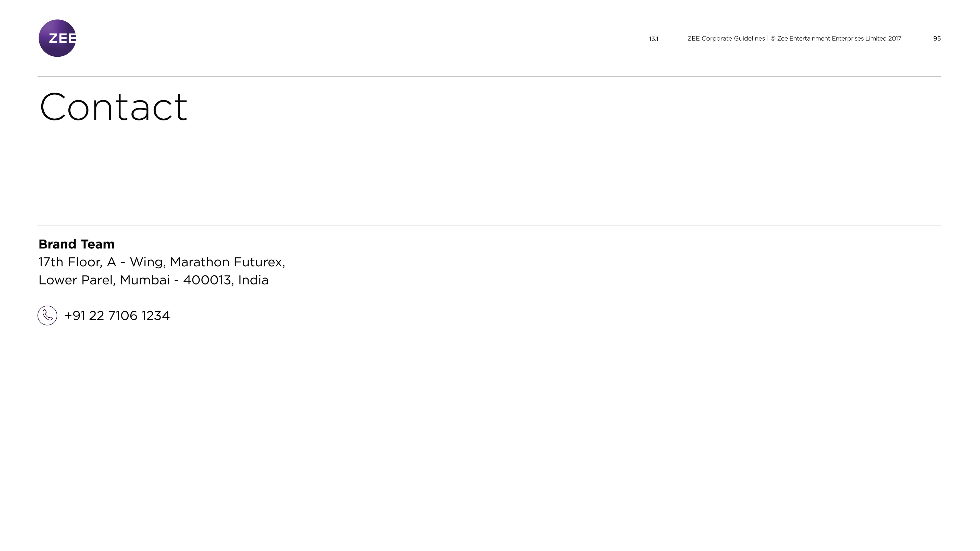Click section number 13.1 in header
This screenshot has width=980, height=551.
pos(653,39)
